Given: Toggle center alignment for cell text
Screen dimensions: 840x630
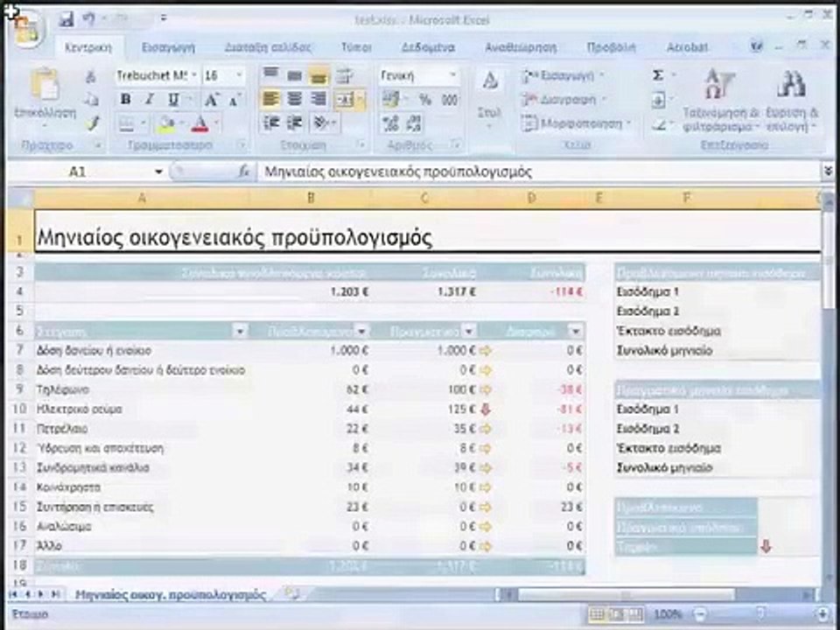Looking at the screenshot, I should pos(295,99).
